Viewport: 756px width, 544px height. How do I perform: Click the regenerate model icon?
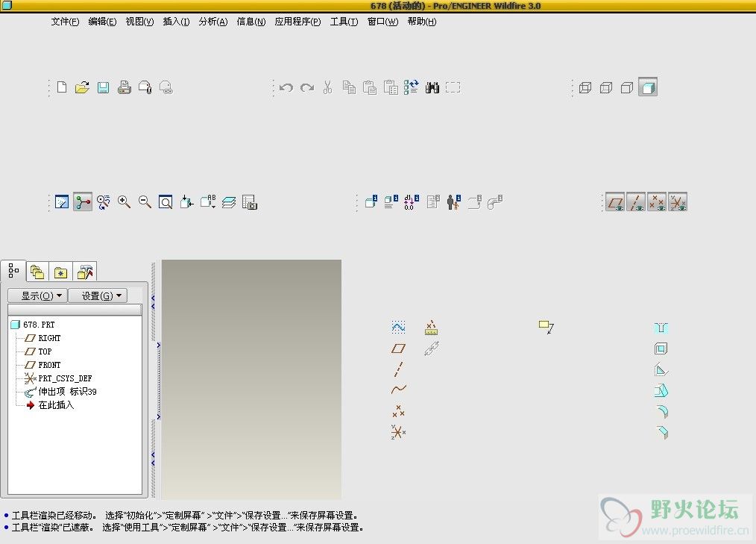coord(412,87)
